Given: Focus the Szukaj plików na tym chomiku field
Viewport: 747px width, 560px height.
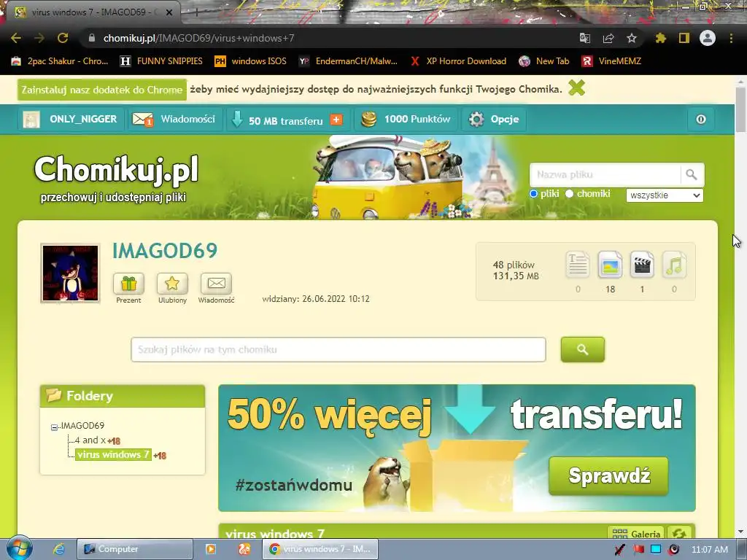Looking at the screenshot, I should pos(338,349).
